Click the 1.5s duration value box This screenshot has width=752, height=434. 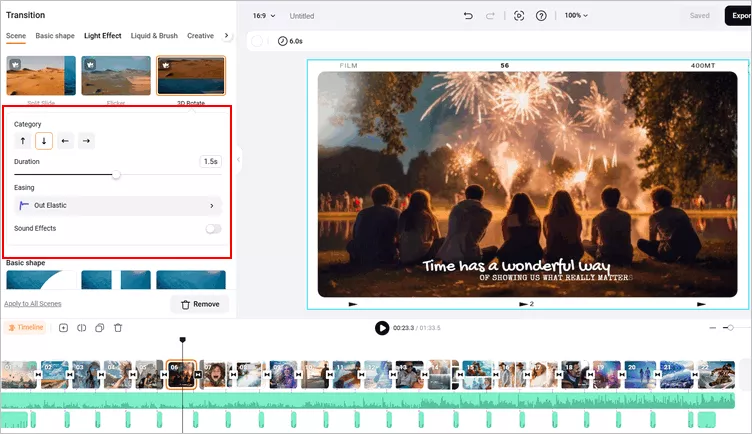(211, 162)
